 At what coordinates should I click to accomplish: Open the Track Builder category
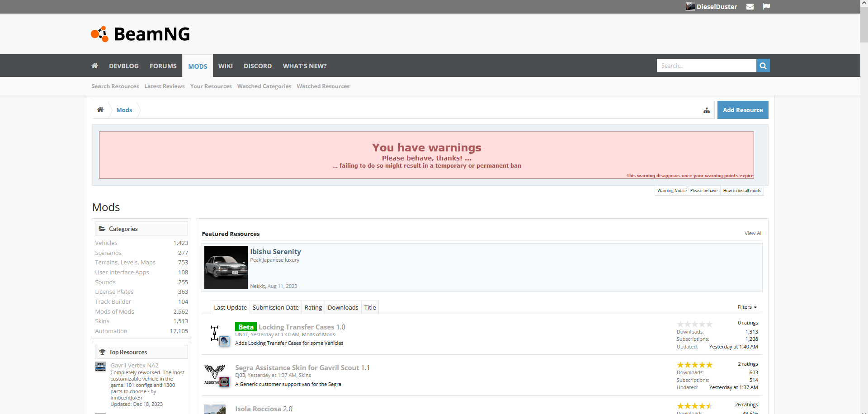pos(113,302)
